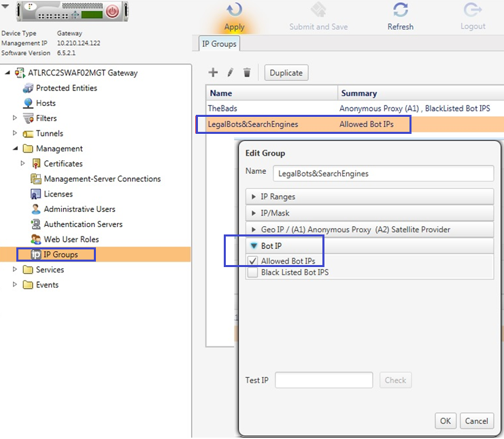Image resolution: width=504 pixels, height=439 pixels.
Task: Expand the IP Ranges section
Action: (254, 196)
